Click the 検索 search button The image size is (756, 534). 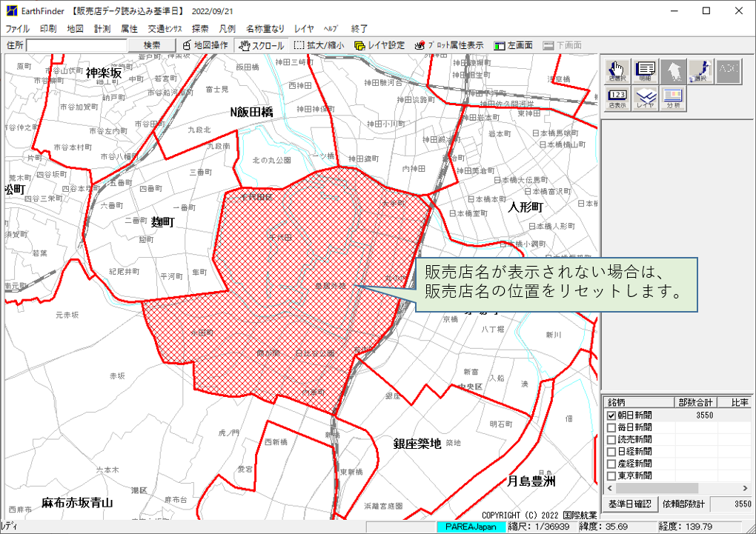[152, 45]
